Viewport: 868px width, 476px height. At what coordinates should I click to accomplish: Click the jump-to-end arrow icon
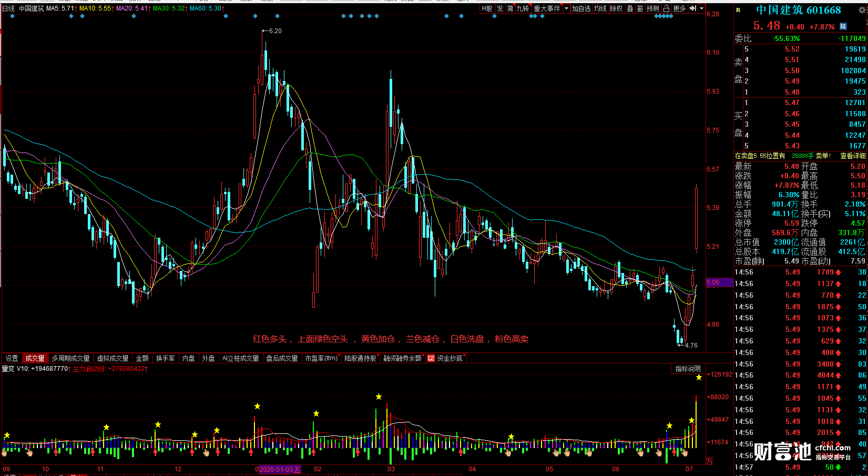coord(693,8)
